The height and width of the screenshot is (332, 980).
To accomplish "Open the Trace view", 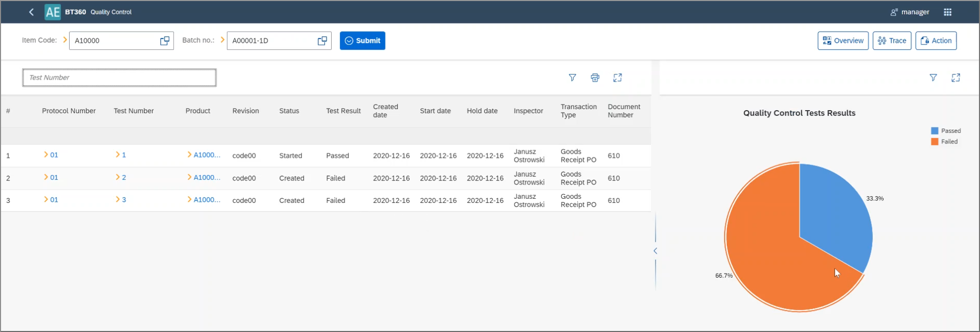I will [x=892, y=40].
